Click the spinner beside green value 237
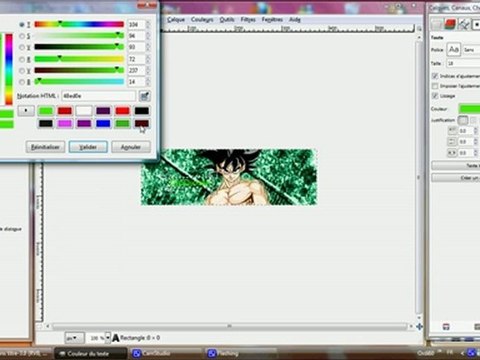Viewport: 480px width, 360px height. [x=148, y=71]
